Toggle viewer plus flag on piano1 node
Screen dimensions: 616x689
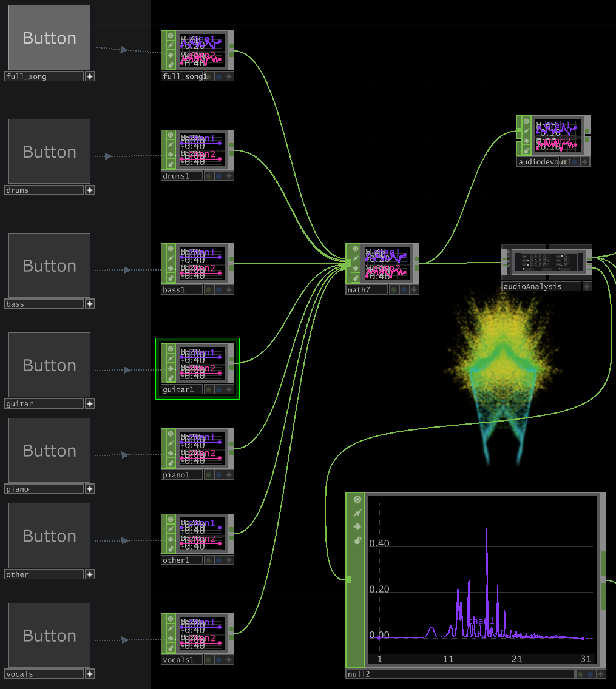pyautogui.click(x=229, y=475)
